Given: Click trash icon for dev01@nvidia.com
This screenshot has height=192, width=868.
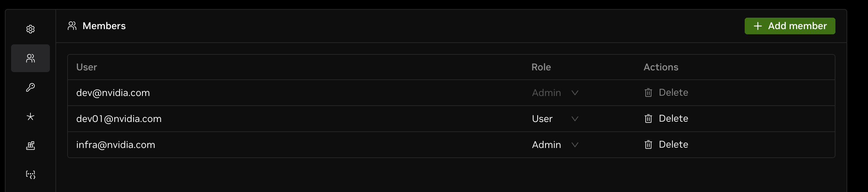Looking at the screenshot, I should 648,119.
